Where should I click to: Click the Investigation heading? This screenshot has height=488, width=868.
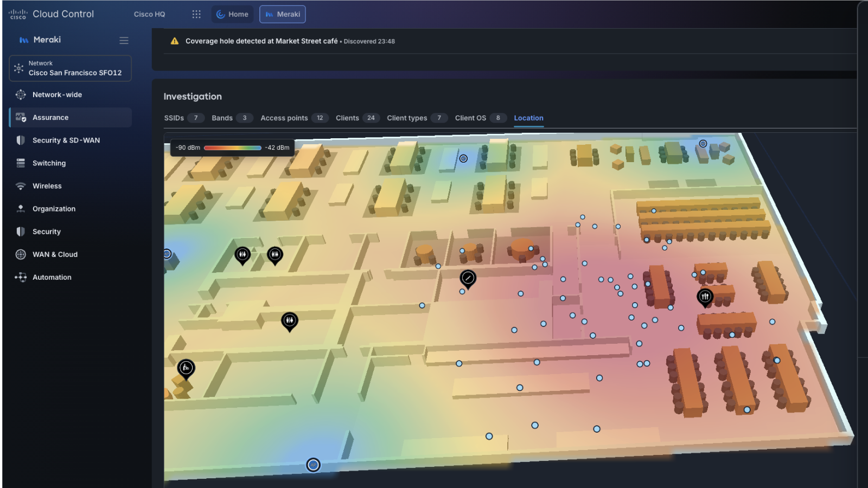[193, 97]
